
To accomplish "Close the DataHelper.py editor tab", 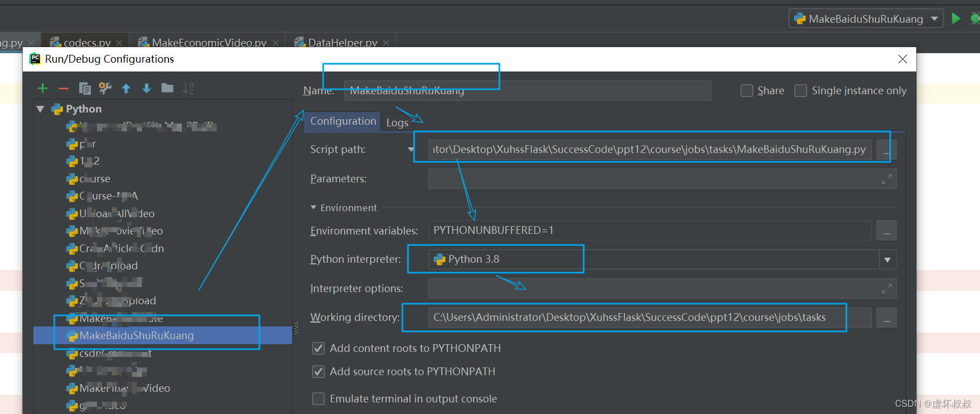I will point(386,43).
